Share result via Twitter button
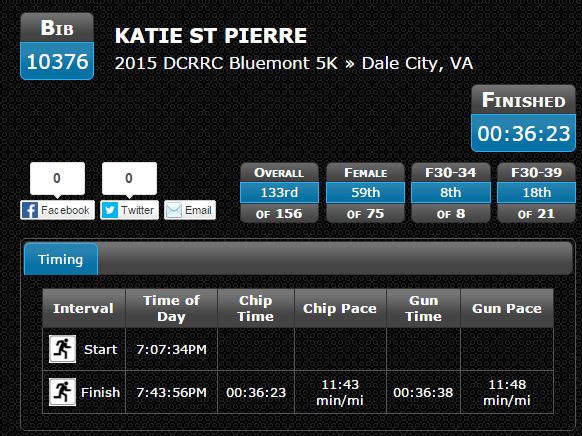Screen dimensions: 582x436 point(130,210)
